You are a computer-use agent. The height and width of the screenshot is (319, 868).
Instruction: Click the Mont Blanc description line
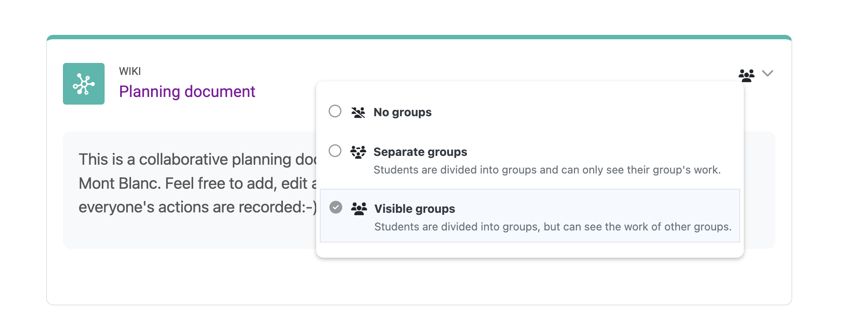point(198,184)
